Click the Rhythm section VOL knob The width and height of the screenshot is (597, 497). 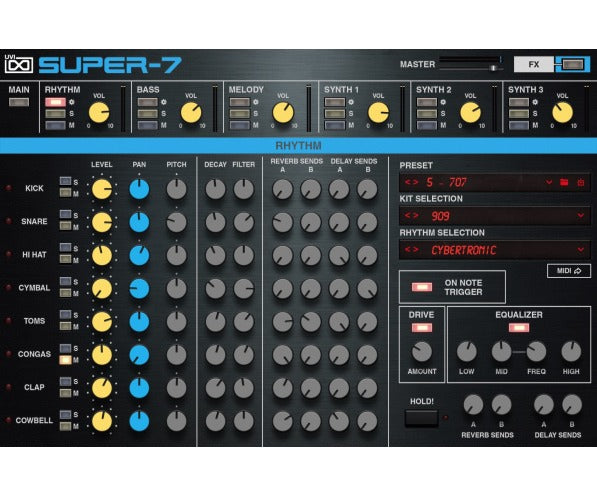point(99,113)
